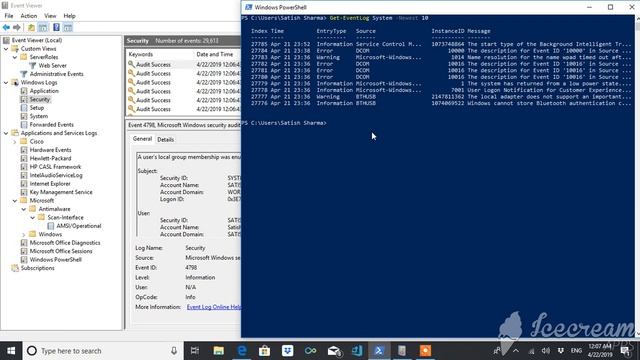Click the up one level folder toolbar icon
This screenshot has height=360, width=640.
pyautogui.click(x=31, y=27)
